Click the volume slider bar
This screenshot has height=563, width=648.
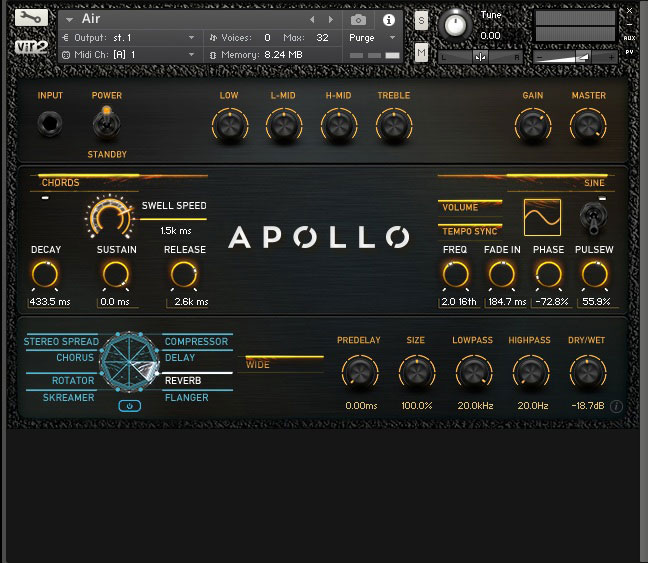[x=575, y=57]
